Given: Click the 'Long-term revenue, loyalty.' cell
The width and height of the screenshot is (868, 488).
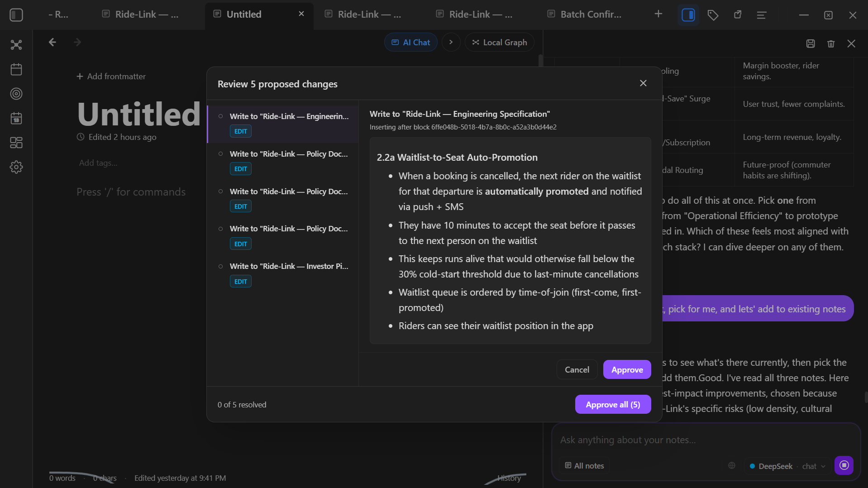Looking at the screenshot, I should (x=794, y=137).
